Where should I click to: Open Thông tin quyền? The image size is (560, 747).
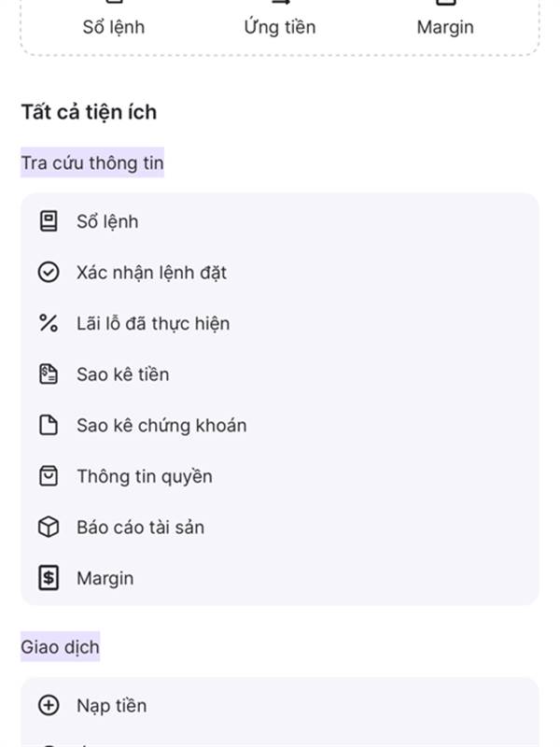coord(145,476)
